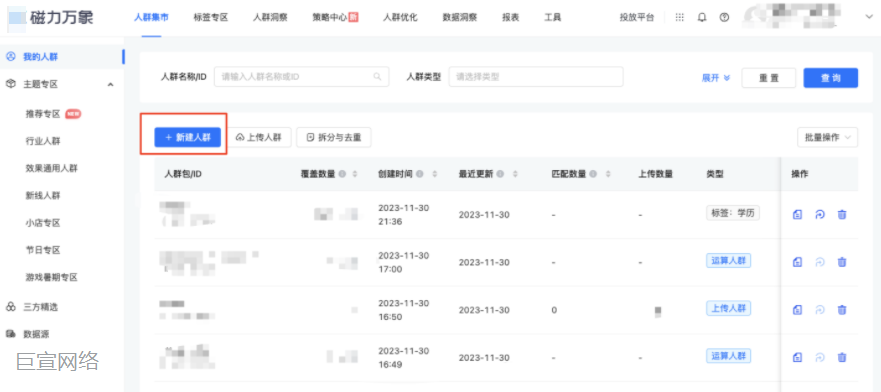
Task: Focus the 人群名称/ID input field
Action: coord(302,77)
